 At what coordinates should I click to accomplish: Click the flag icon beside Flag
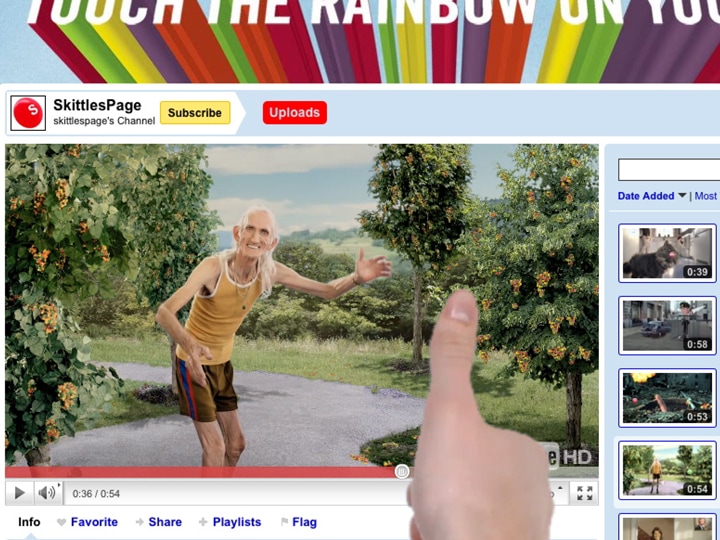point(284,522)
